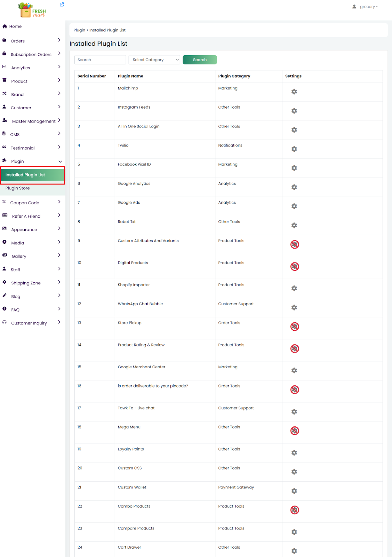
Task: Click disabled settings icon for Combo Products
Action: [x=295, y=510]
